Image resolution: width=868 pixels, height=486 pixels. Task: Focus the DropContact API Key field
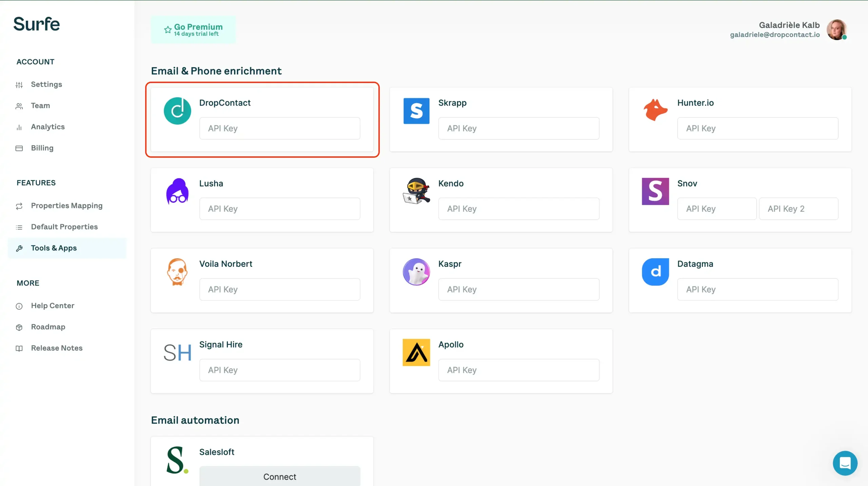280,128
